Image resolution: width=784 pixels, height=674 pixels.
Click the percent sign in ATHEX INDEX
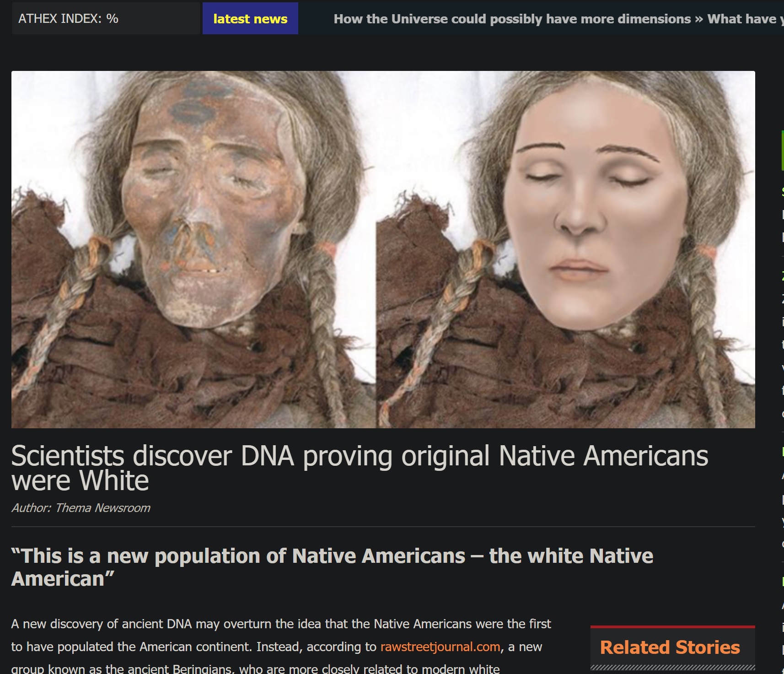(112, 19)
